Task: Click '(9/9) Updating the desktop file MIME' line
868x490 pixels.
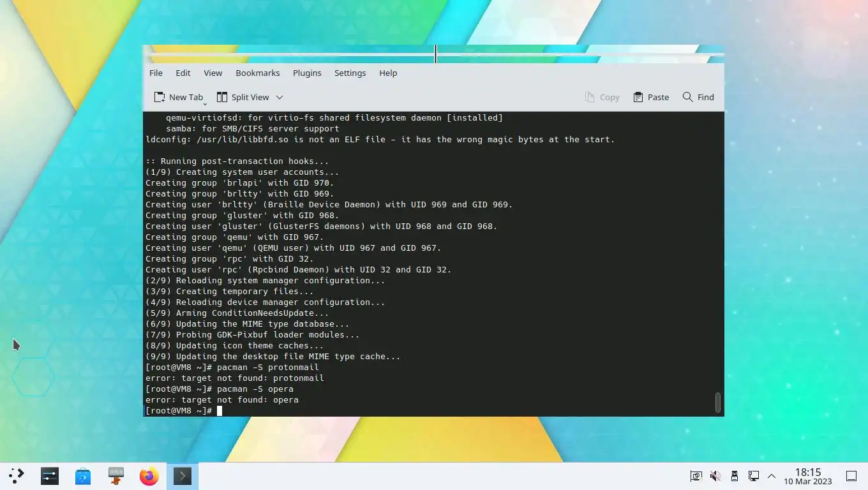Action: pos(273,357)
